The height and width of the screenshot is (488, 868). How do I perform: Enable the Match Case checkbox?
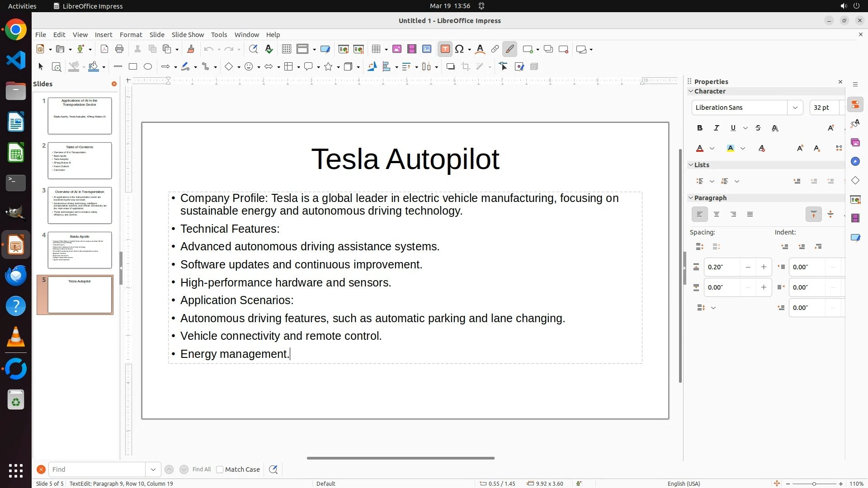(x=220, y=469)
